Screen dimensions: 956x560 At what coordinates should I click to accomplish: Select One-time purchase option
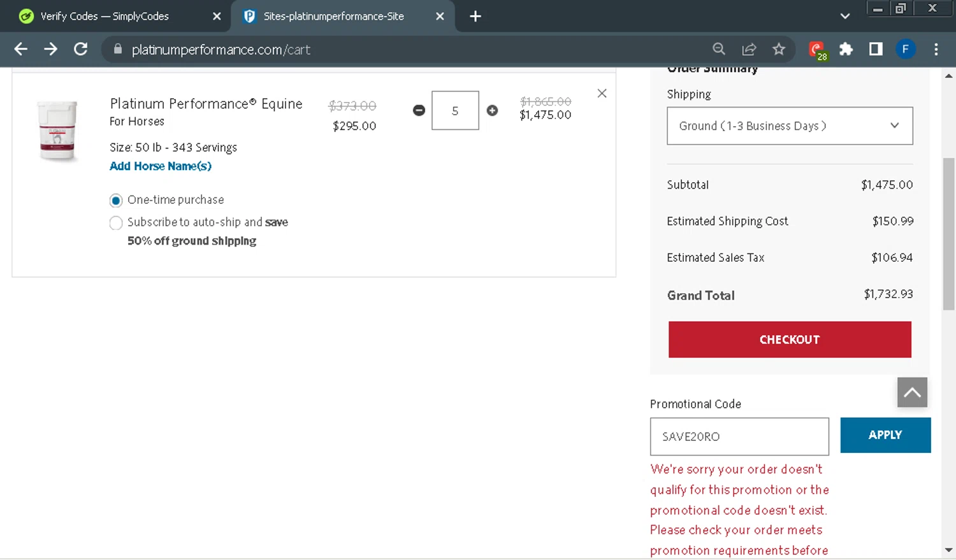115,201
